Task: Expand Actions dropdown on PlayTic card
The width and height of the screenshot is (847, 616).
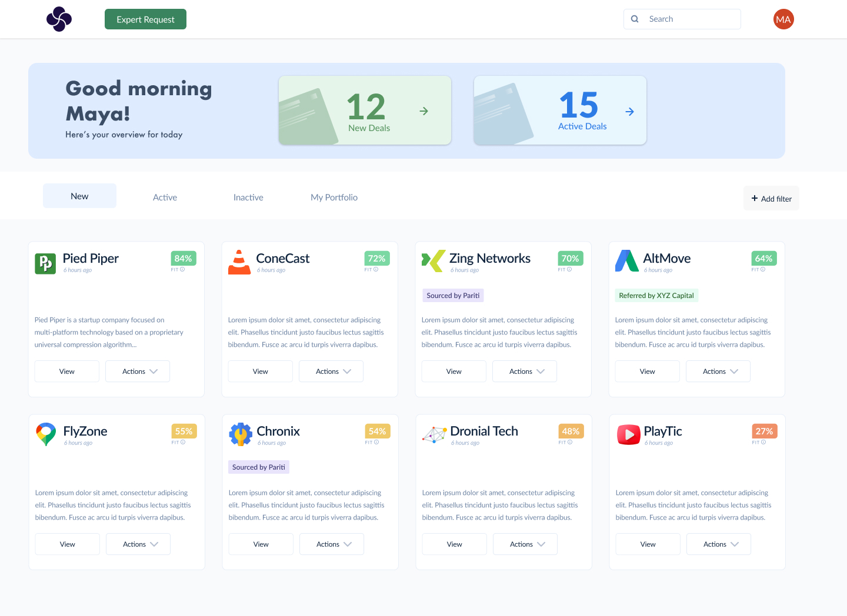Action: (718, 544)
